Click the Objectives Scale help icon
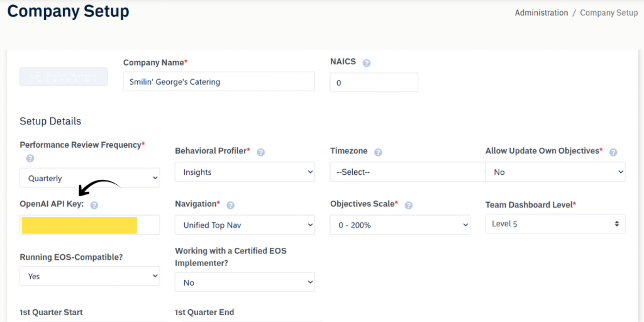This screenshot has height=322, width=644. [409, 206]
